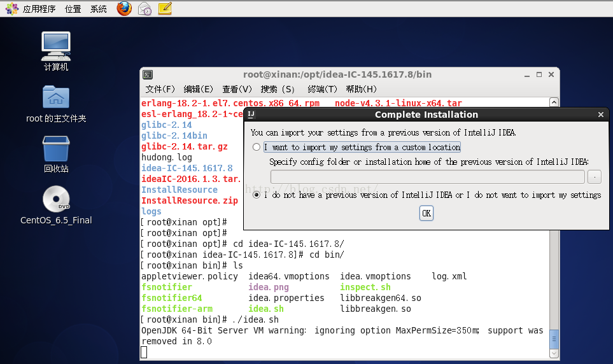Close the Complete Installation dialog
Viewport: 613px width, 364px height.
click(601, 115)
